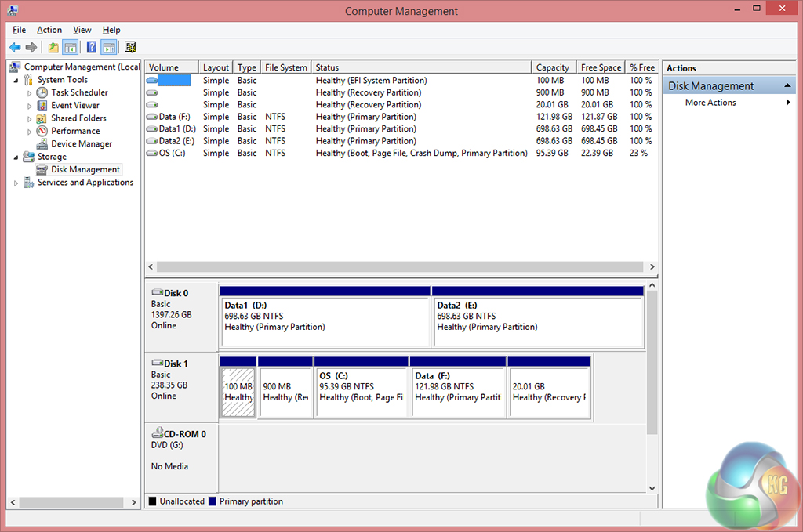The height and width of the screenshot is (532, 803).
Task: Select the Task Scheduler clock icon
Action: pos(42,92)
